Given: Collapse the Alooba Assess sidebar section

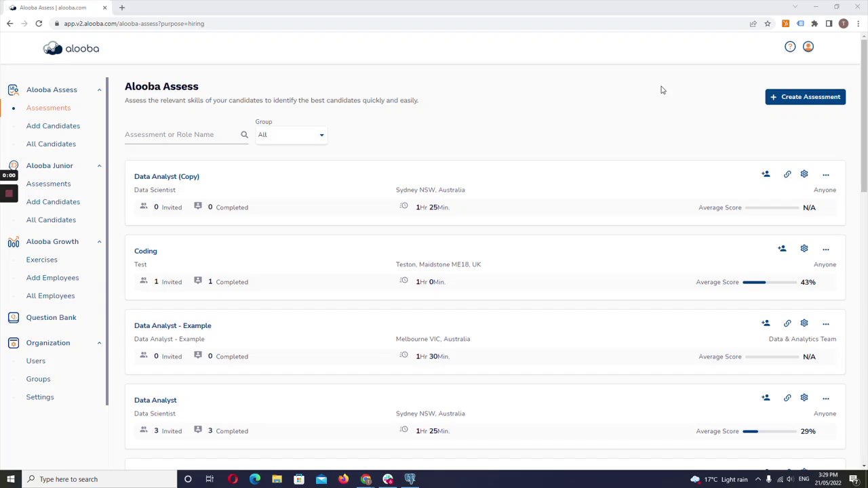Looking at the screenshot, I should pos(99,89).
